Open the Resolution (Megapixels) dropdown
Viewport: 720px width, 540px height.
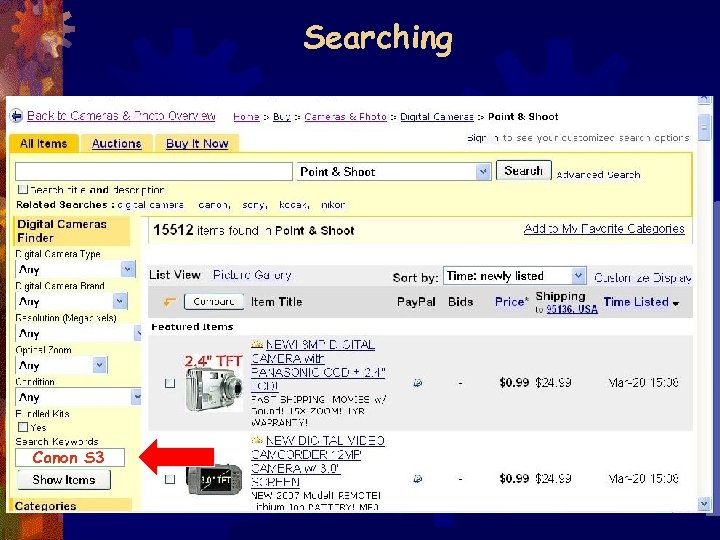[x=137, y=333]
